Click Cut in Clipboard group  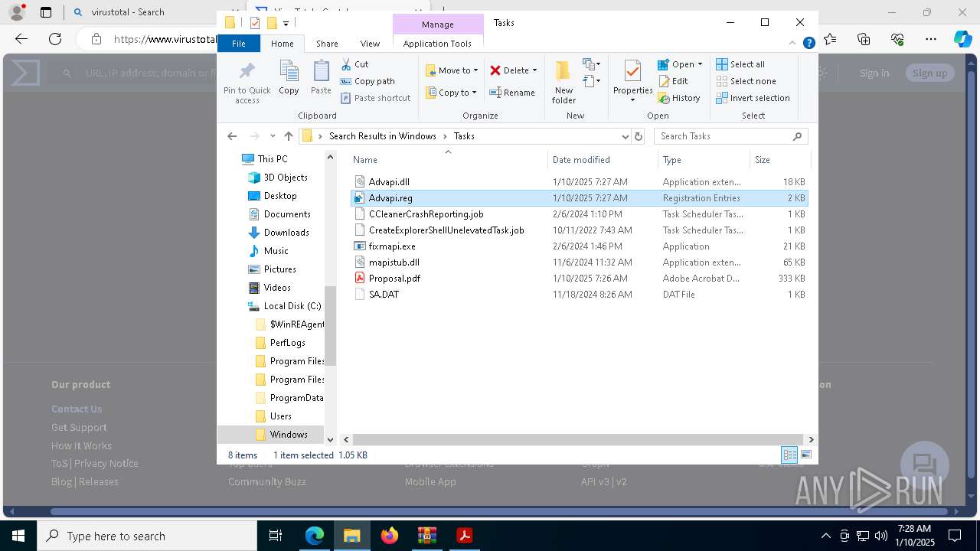(354, 64)
